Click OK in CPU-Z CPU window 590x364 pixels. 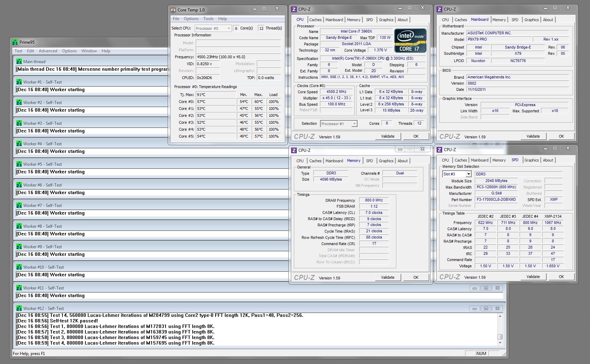click(x=416, y=136)
